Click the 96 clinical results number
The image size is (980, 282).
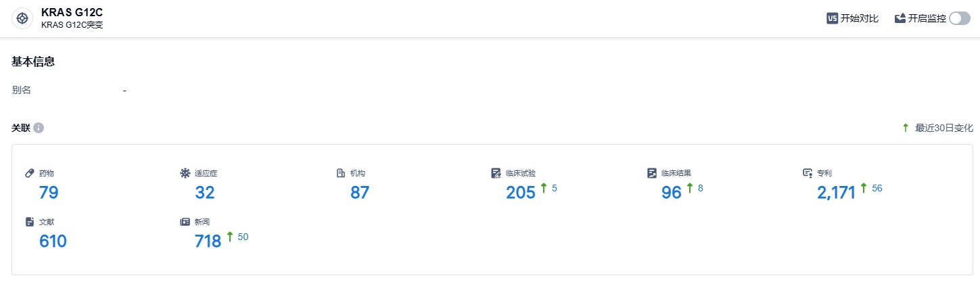coord(671,193)
